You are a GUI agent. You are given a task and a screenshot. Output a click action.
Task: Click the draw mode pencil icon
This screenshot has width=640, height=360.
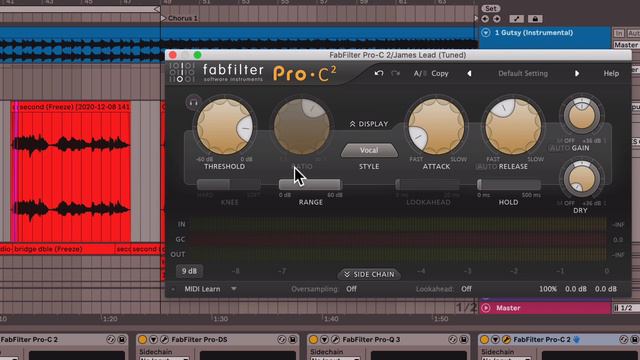[x=516, y=19]
